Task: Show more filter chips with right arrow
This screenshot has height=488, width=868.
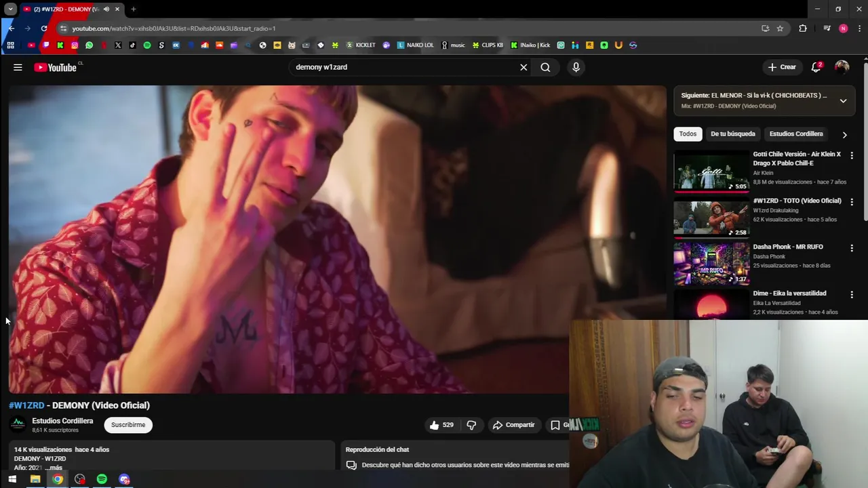Action: (x=844, y=134)
